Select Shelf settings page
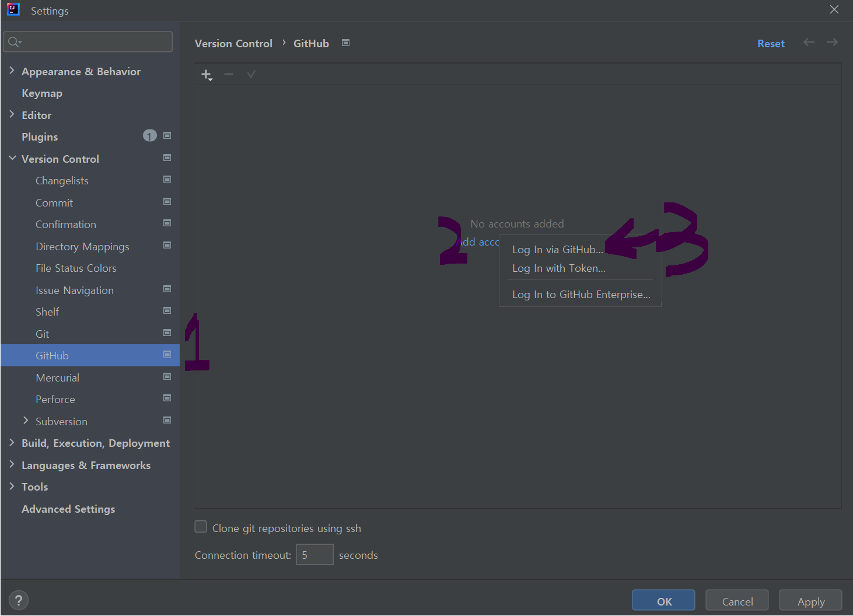The height and width of the screenshot is (616, 853). click(x=47, y=312)
